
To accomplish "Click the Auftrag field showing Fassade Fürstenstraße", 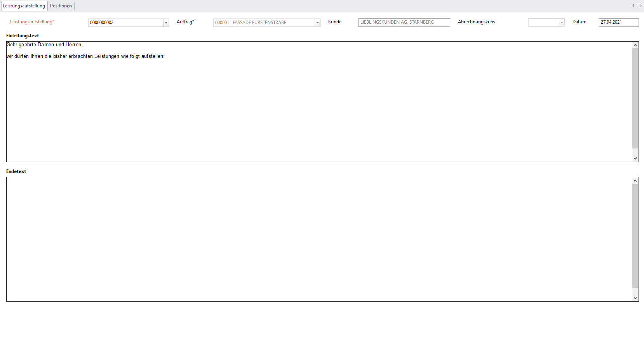I will tap(264, 23).
